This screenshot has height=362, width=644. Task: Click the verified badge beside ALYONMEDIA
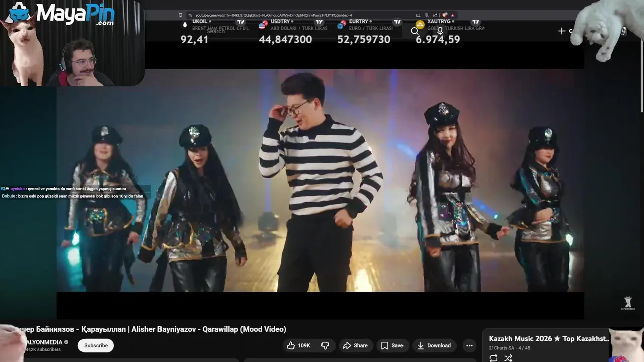tap(66, 342)
